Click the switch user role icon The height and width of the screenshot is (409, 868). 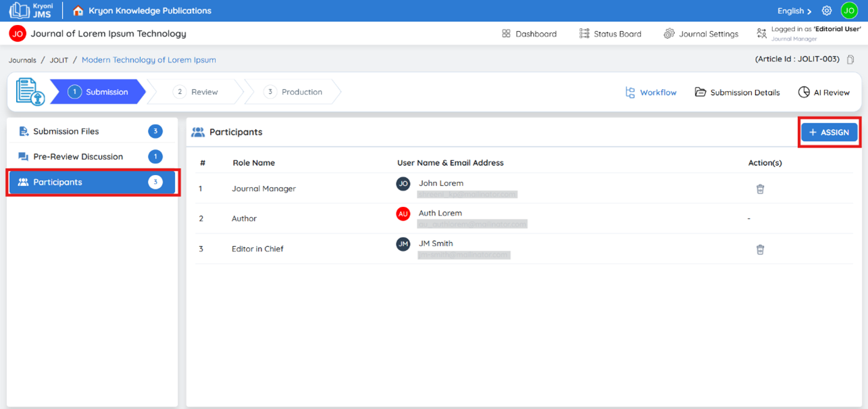[762, 34]
